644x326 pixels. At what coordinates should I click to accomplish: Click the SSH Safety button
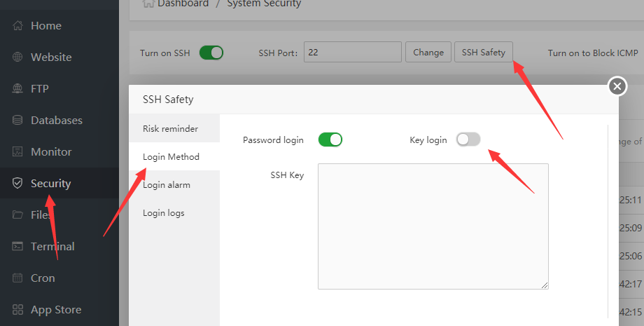click(483, 53)
